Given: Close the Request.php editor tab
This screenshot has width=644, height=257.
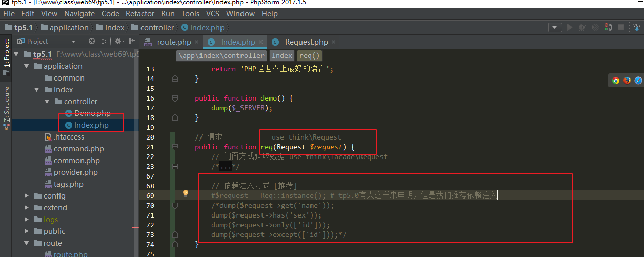Looking at the screenshot, I should tap(333, 42).
